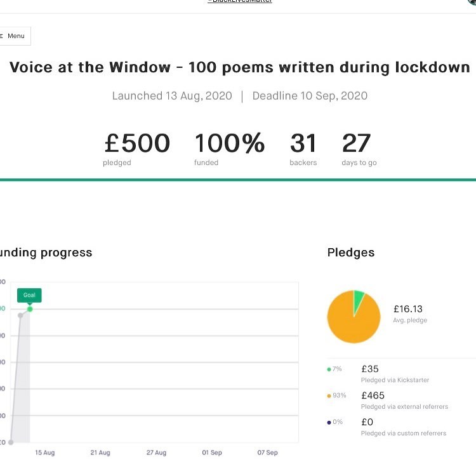Viewport: 476px width, 476px height.
Task: Open the profile avatar at top right
Action: pos(472,2)
